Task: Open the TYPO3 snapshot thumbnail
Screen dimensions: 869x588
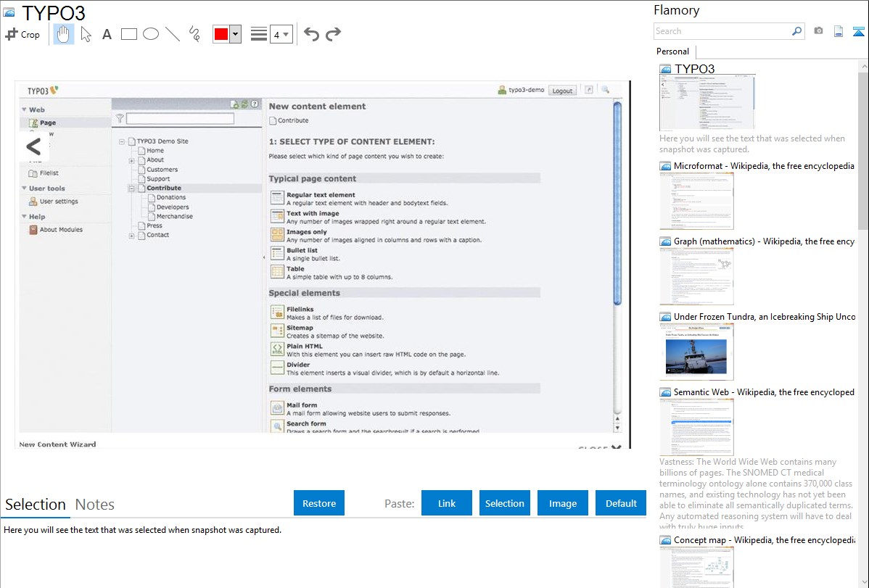Action: (707, 102)
